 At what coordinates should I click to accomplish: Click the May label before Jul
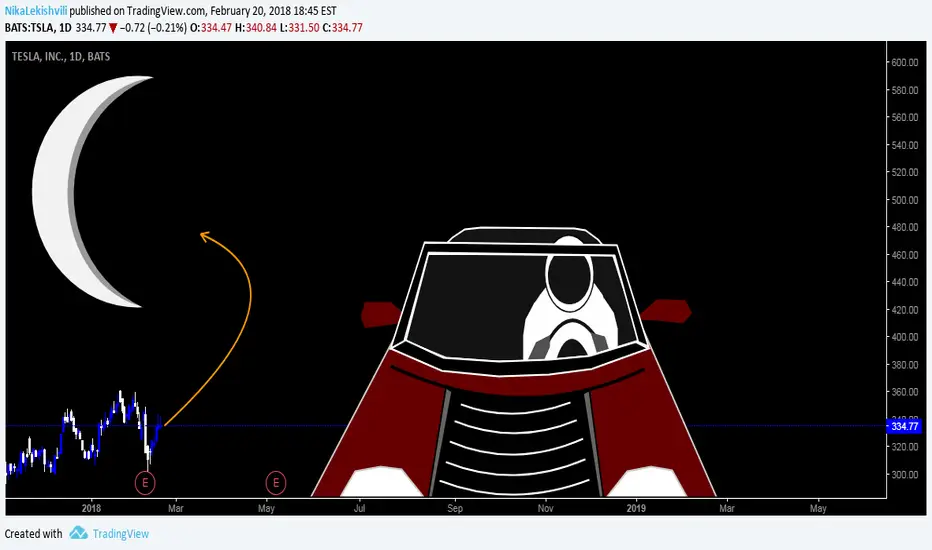266,508
